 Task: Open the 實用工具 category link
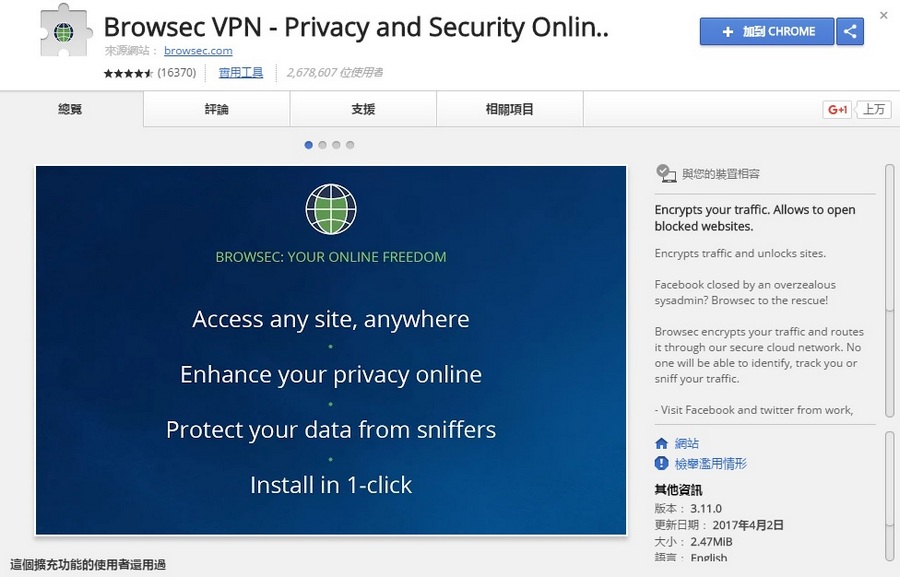240,73
